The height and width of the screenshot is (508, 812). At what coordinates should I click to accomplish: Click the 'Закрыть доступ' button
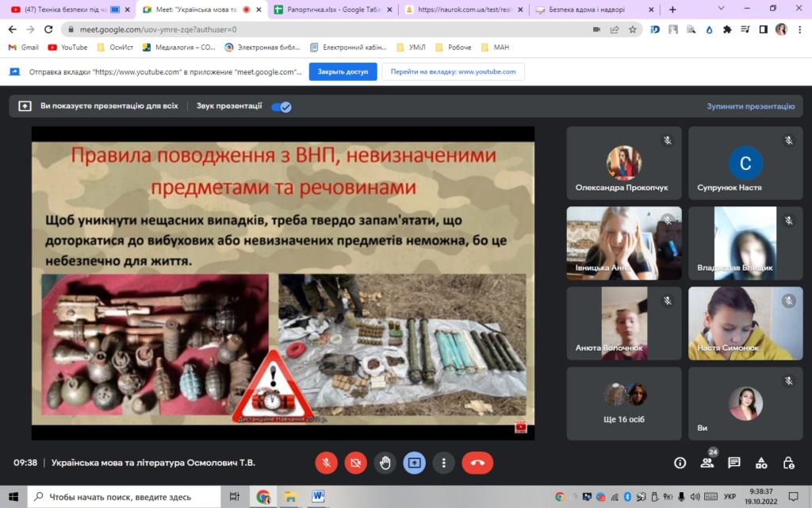tap(343, 71)
